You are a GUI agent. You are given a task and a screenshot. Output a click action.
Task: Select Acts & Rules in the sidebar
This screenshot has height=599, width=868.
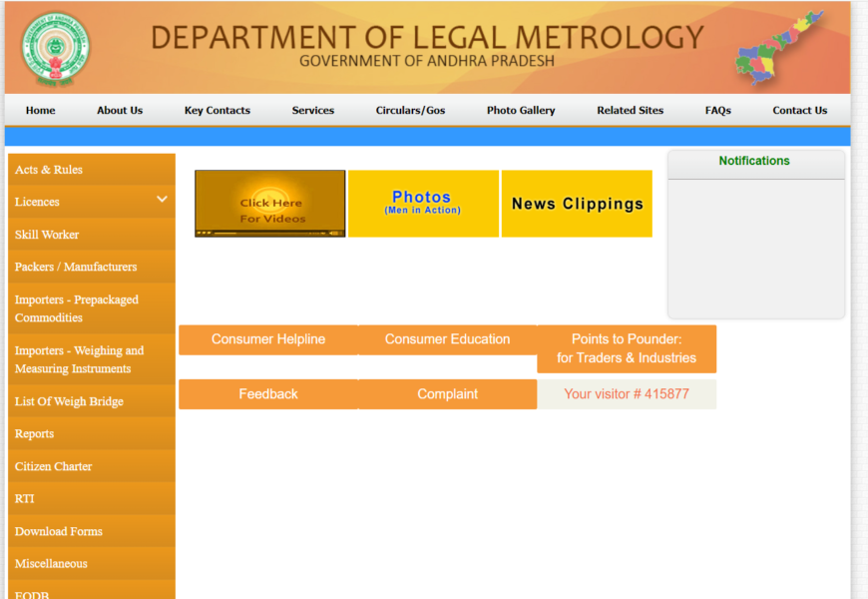point(49,170)
